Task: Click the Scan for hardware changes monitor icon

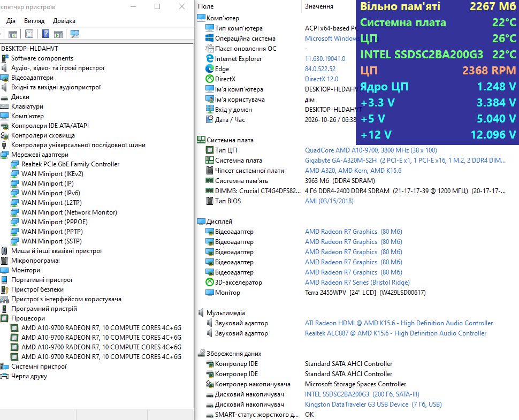Action: click(75, 34)
